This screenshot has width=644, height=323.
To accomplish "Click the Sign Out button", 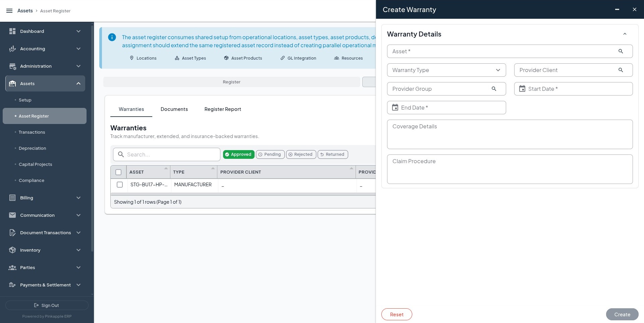I will (x=47, y=305).
